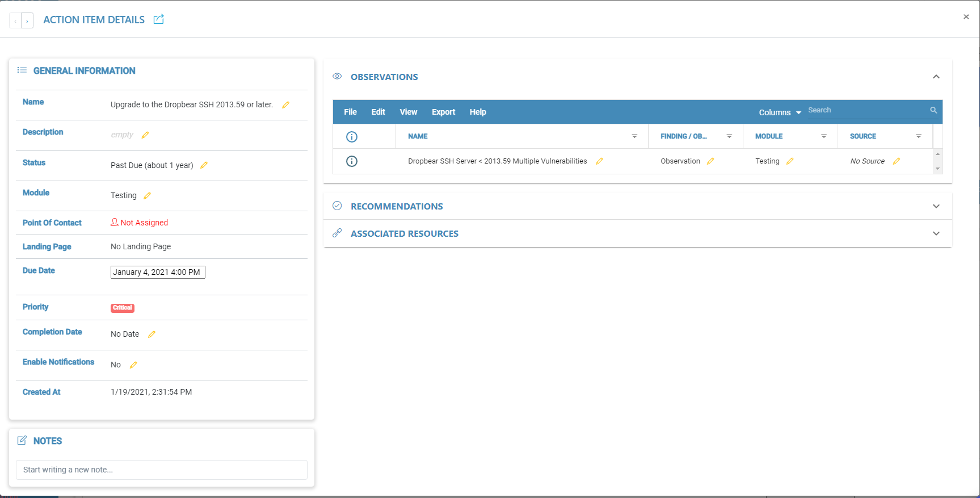This screenshot has height=498, width=980.
Task: Click the edit pencil beside Past Due status
Action: coord(204,165)
